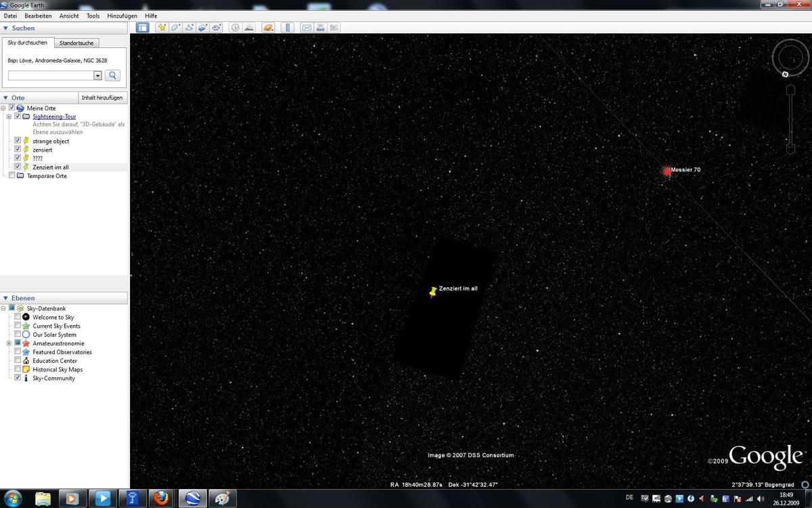This screenshot has width=812, height=508.
Task: Select 'Zenziert im all' in Orte list
Action: tap(51, 167)
